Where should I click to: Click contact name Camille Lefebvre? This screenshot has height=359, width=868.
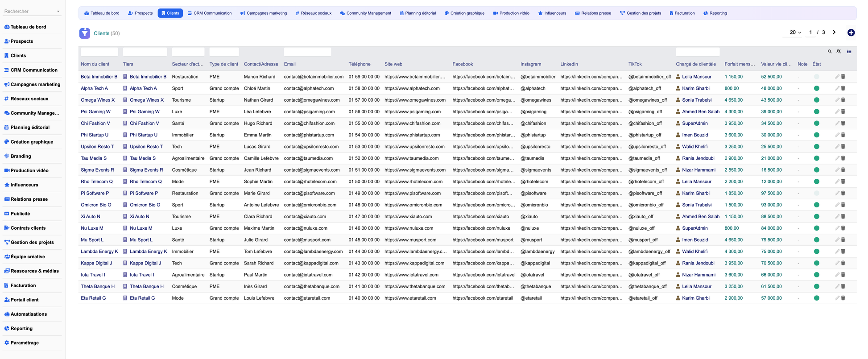[261, 158]
